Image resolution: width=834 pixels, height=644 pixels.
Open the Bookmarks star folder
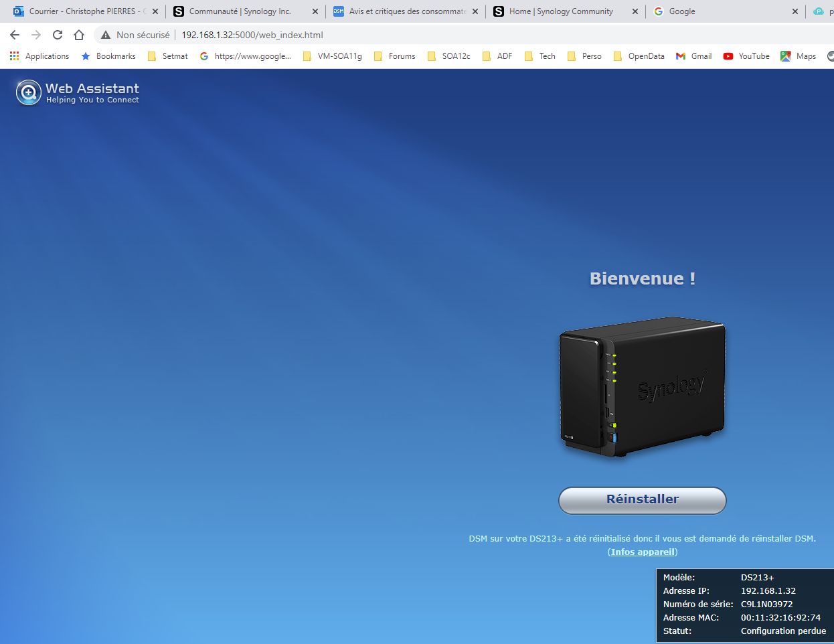click(108, 56)
